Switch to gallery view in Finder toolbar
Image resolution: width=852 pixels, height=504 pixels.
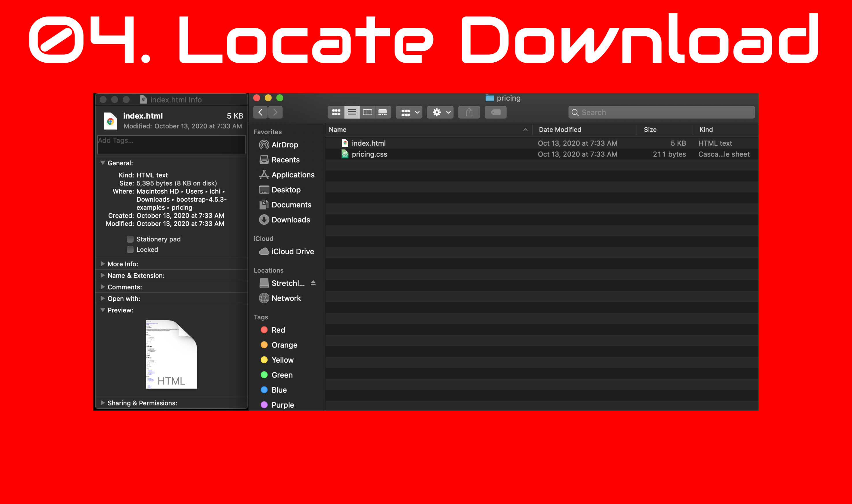(383, 113)
